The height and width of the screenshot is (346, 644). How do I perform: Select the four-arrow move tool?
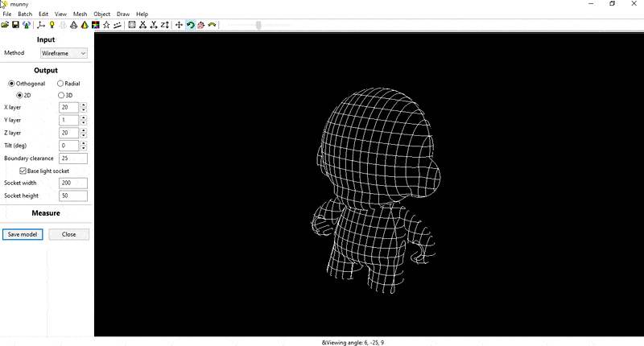click(x=179, y=25)
